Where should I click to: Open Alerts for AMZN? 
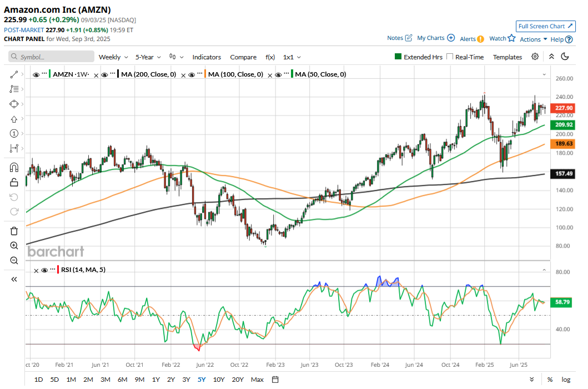[x=472, y=39]
